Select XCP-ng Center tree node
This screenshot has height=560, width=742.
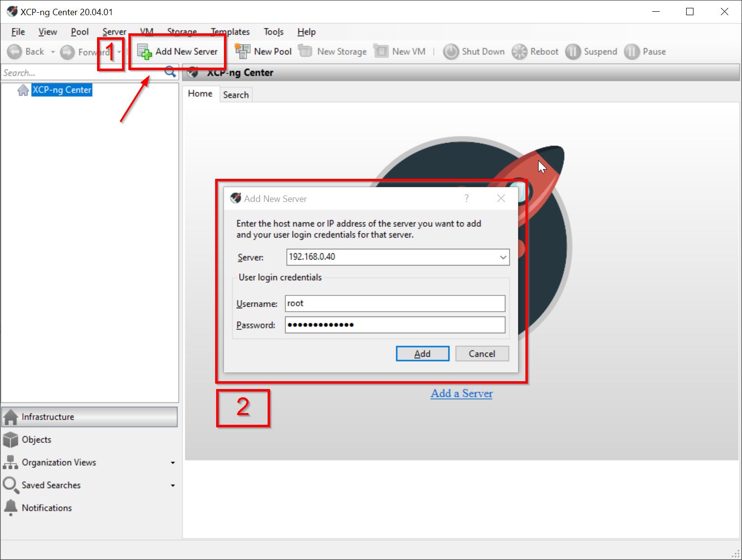point(62,90)
